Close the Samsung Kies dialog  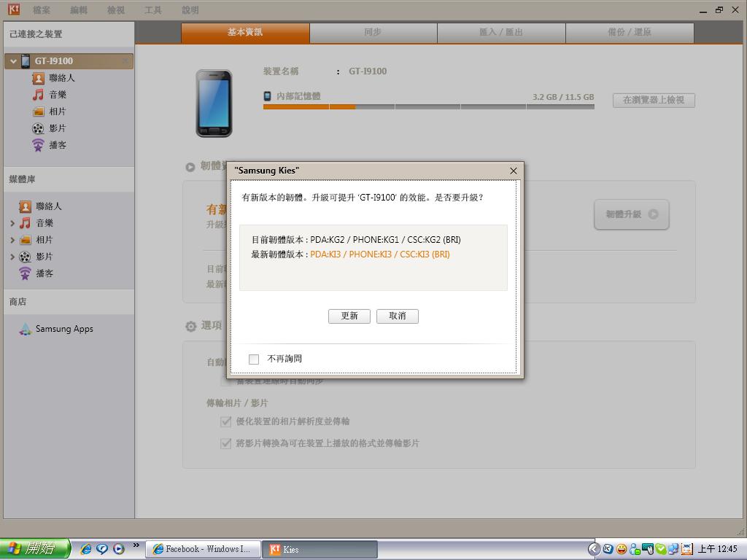click(x=513, y=171)
